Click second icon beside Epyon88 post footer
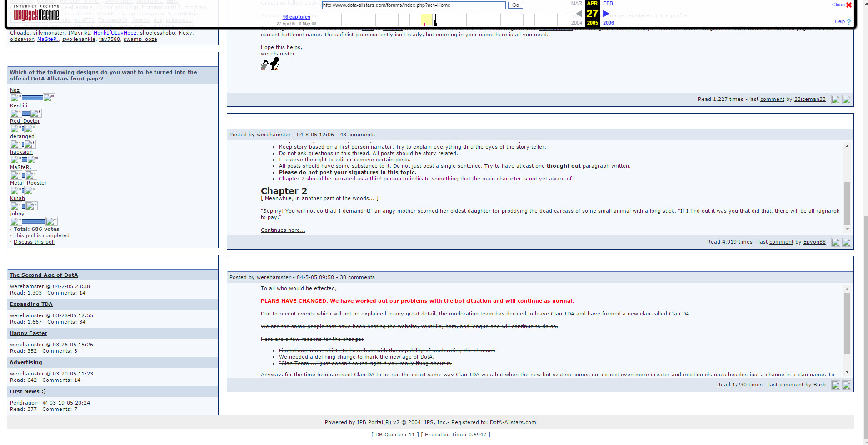This screenshot has height=445, width=868. [x=847, y=242]
